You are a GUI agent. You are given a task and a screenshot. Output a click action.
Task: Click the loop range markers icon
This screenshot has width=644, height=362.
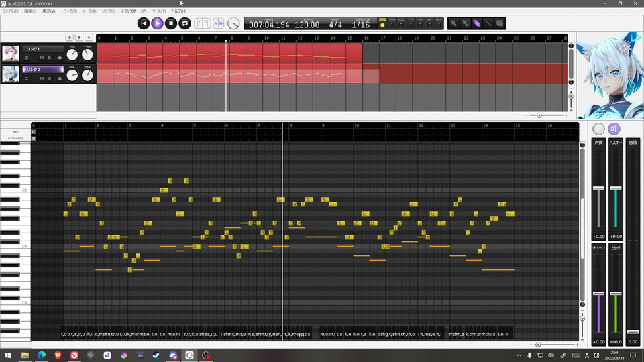(x=203, y=23)
